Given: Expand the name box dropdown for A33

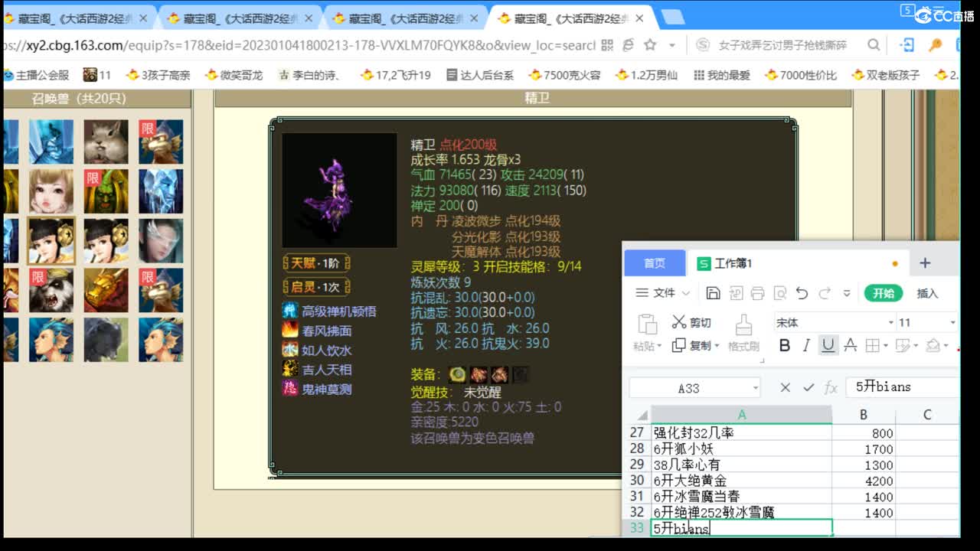Looking at the screenshot, I should [756, 388].
